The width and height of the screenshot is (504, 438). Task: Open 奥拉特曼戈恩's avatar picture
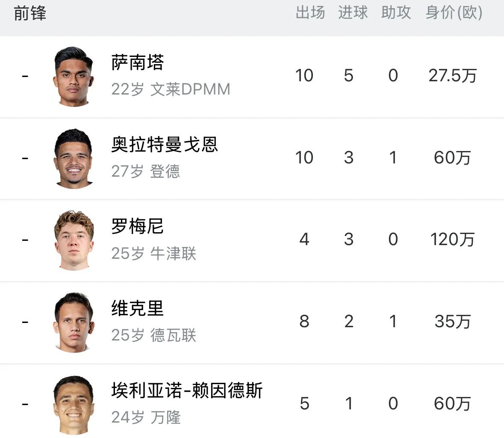pos(73,158)
